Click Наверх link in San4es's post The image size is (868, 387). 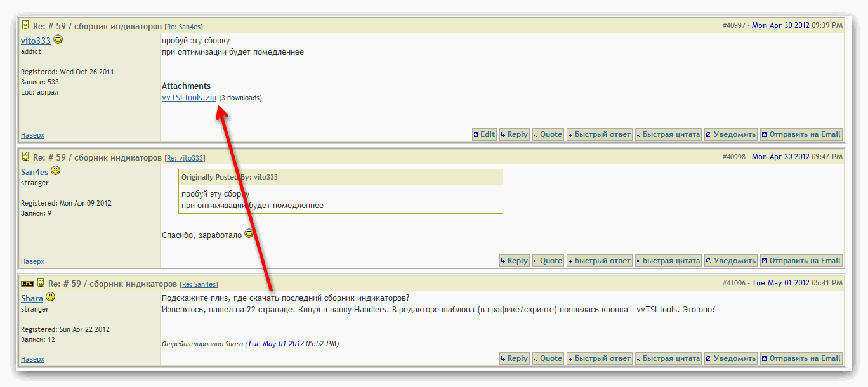(32, 261)
